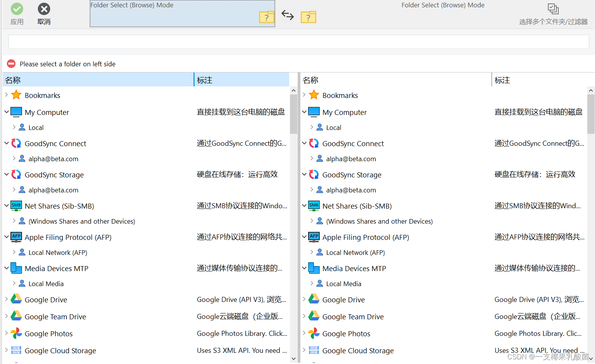Collapse GoodSync Storage in the right pane
This screenshot has width=595, height=364.
[304, 175]
